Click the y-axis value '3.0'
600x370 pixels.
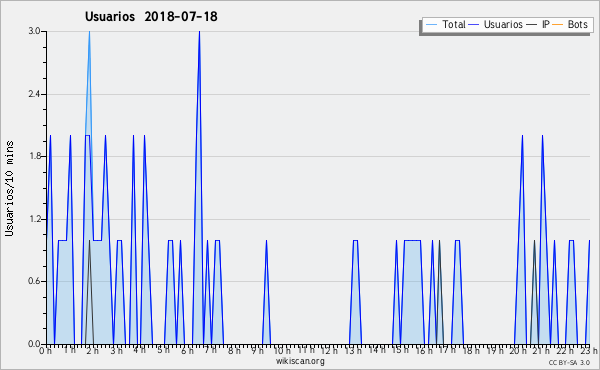(34, 31)
